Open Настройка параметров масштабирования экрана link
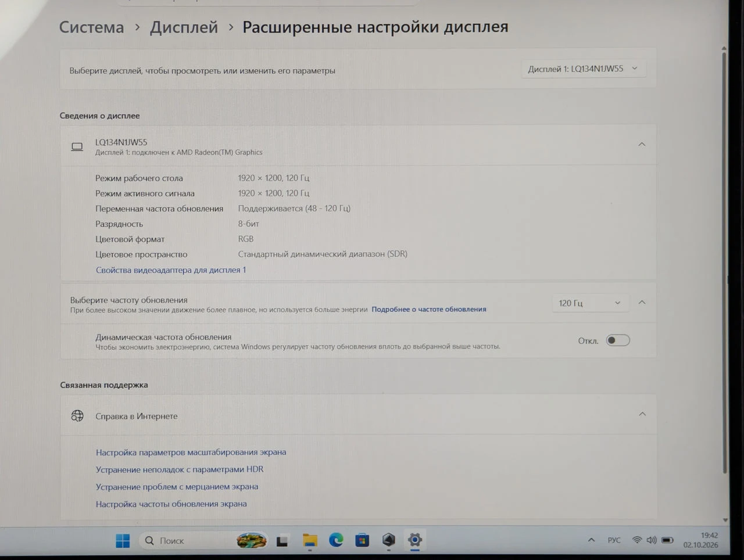 191,452
